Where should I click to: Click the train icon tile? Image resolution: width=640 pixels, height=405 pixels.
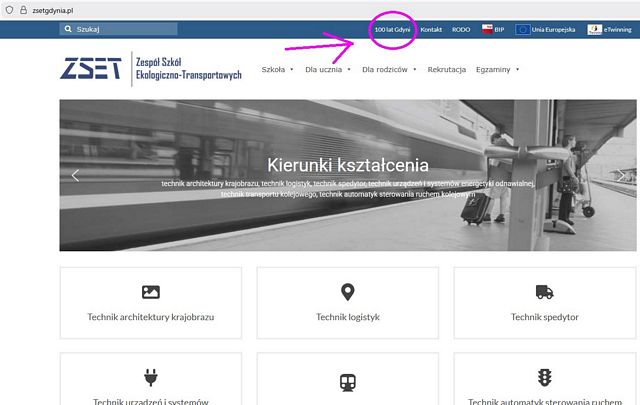348,381
